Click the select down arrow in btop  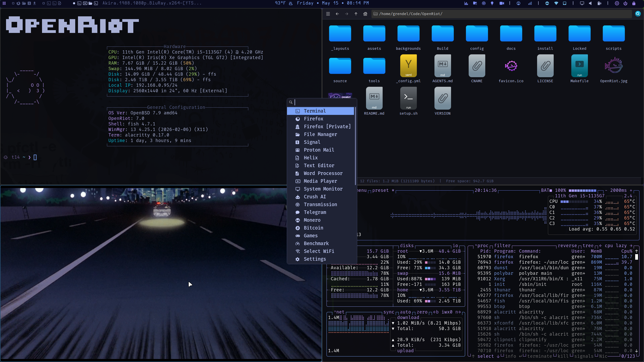point(498,356)
